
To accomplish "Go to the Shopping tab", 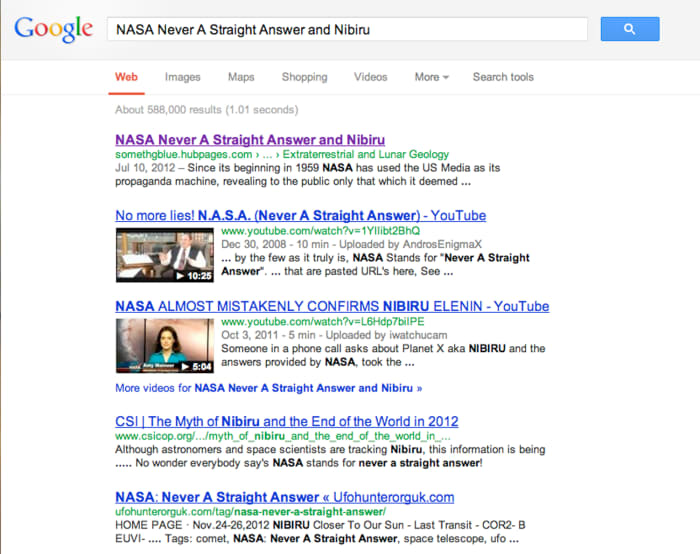I will [x=304, y=77].
